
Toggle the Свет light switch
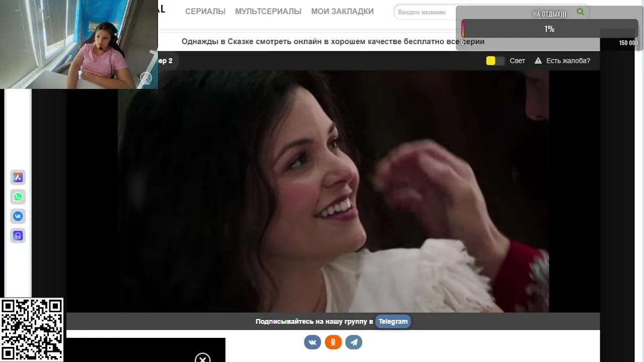click(495, 61)
